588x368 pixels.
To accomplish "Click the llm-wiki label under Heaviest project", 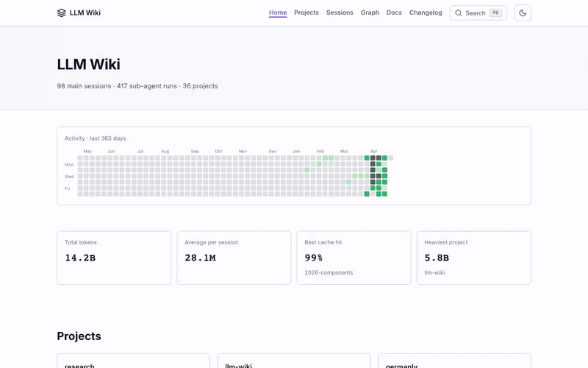I will click(434, 272).
